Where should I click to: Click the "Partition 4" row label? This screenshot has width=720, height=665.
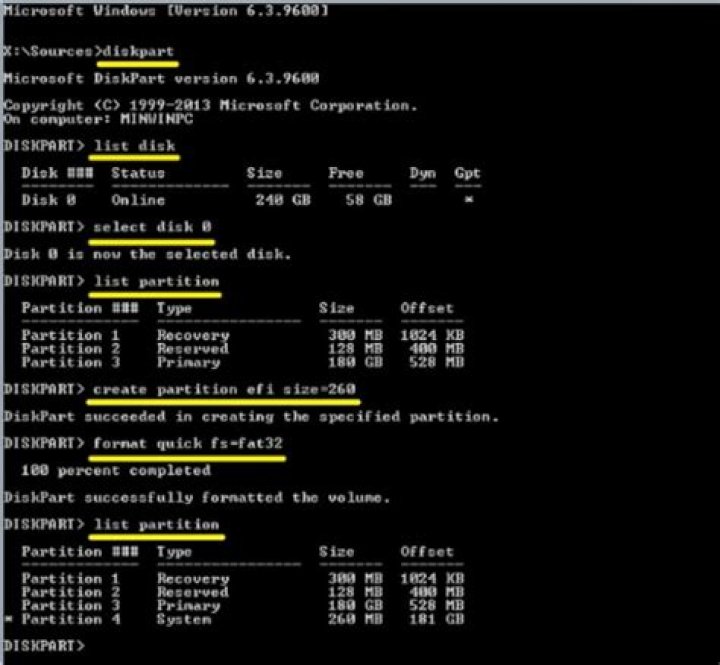(71, 619)
